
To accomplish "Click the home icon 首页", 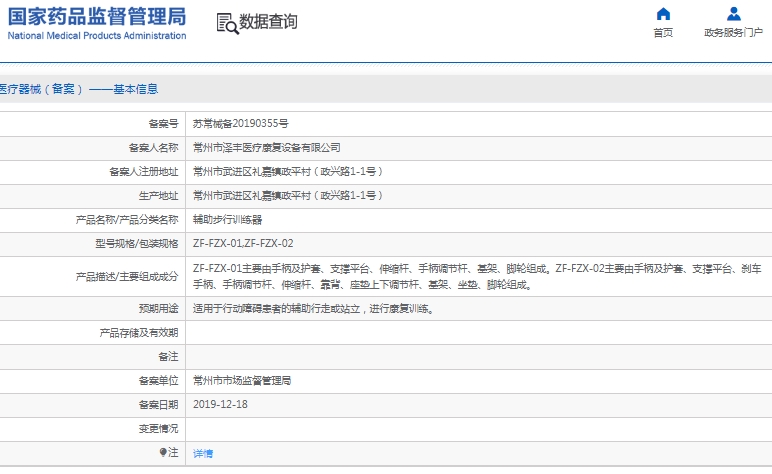I will click(x=663, y=14).
